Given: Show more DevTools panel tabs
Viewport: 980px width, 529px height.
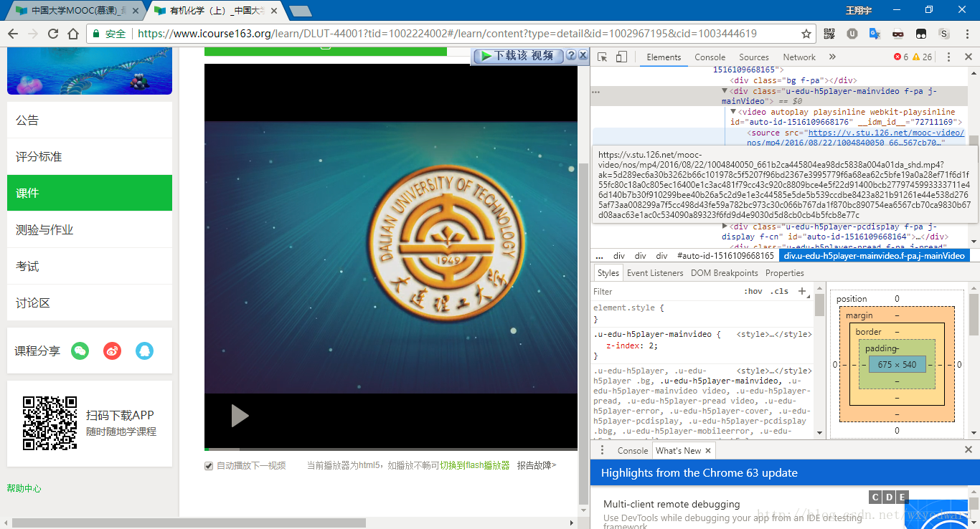Looking at the screenshot, I should point(832,57).
